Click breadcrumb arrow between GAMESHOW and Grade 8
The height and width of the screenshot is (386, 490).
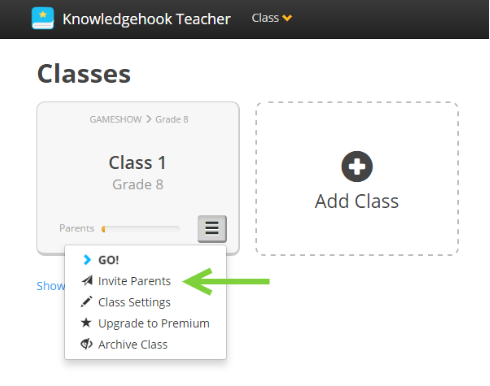click(149, 119)
